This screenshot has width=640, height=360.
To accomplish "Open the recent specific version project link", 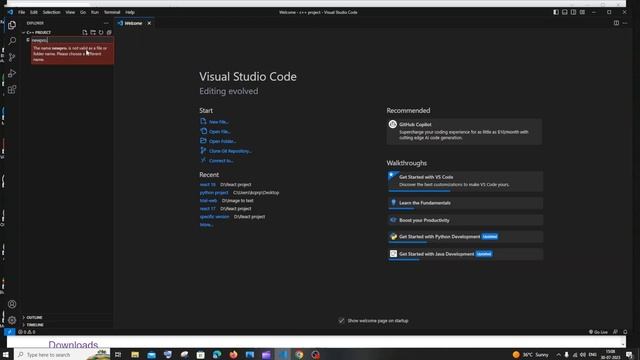I will point(214,217).
